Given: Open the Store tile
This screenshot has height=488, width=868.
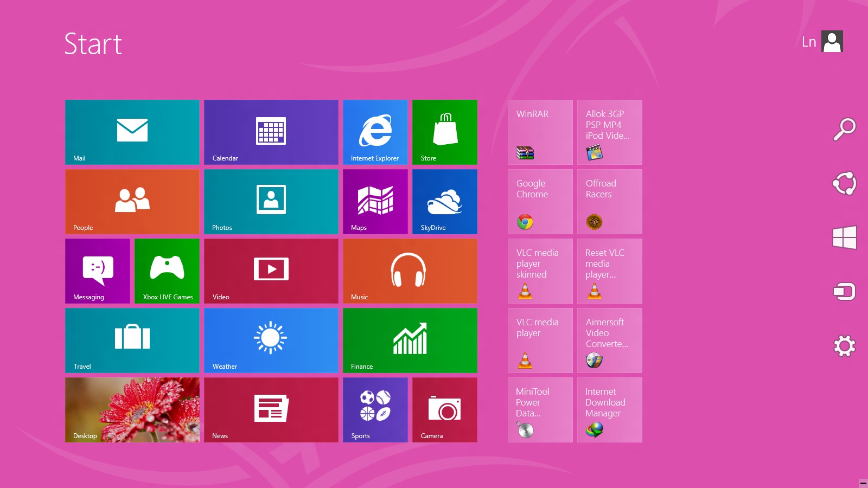Looking at the screenshot, I should point(445,132).
